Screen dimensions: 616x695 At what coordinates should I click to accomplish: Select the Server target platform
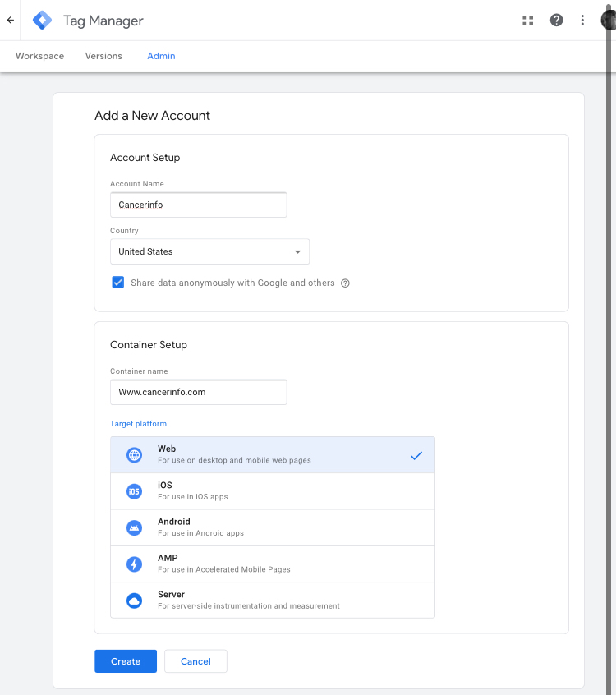273,601
